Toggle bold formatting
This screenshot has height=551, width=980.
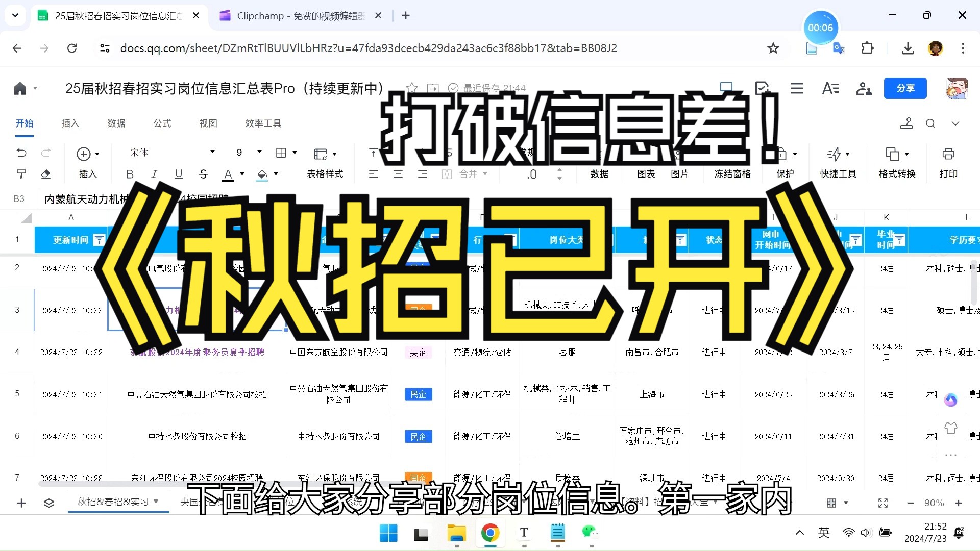click(x=130, y=174)
